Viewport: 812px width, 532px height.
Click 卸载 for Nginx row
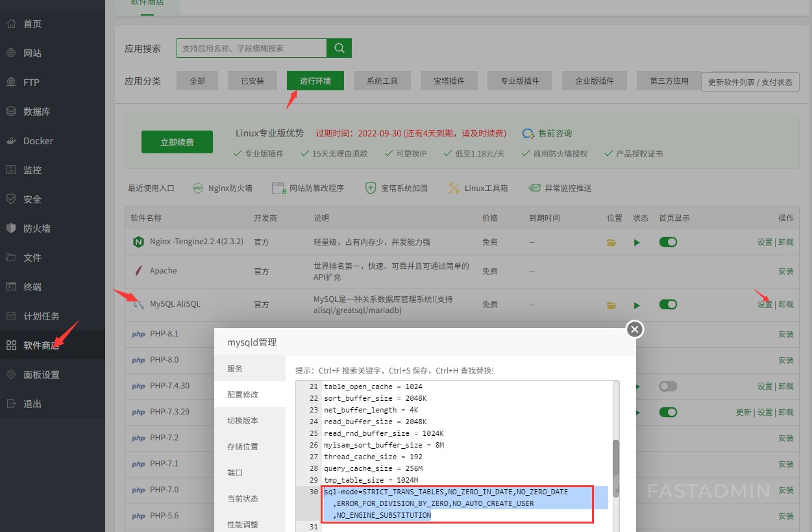786,242
